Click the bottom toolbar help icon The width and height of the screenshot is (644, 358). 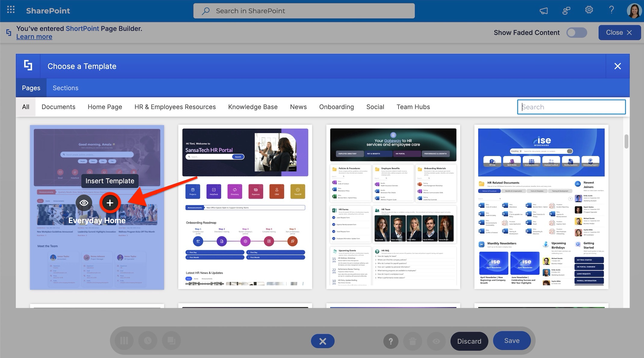click(x=391, y=341)
